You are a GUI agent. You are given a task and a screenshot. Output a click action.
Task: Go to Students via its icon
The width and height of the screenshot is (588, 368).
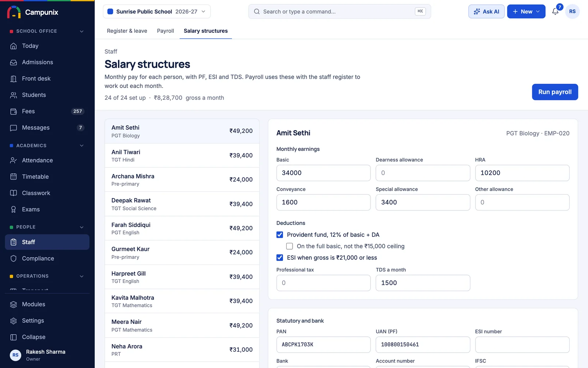pos(14,95)
